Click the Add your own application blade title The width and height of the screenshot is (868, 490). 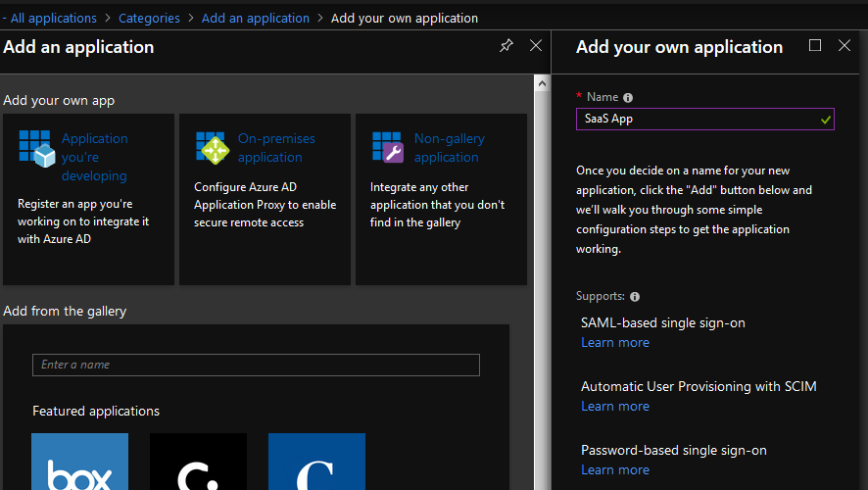pyautogui.click(x=679, y=47)
